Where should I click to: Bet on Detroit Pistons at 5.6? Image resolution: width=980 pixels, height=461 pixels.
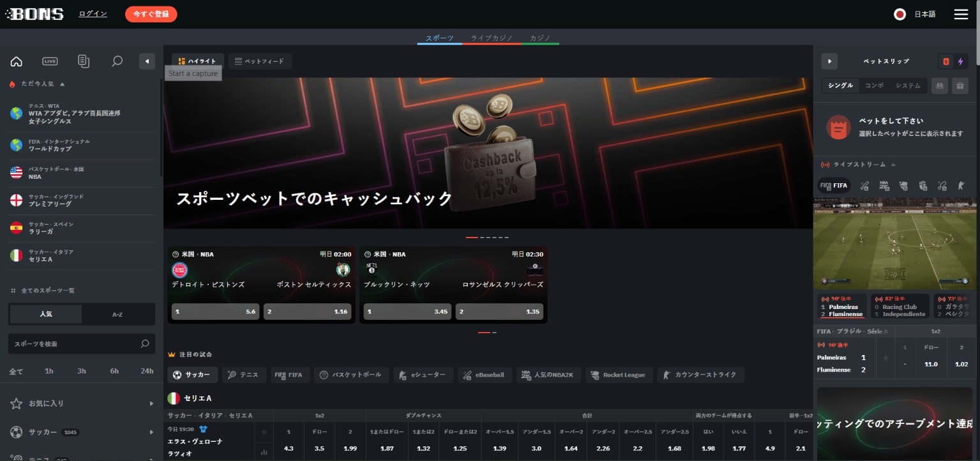point(215,312)
